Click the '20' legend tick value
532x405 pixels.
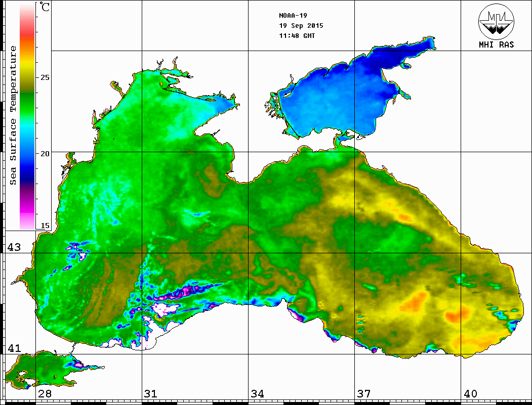45,154
